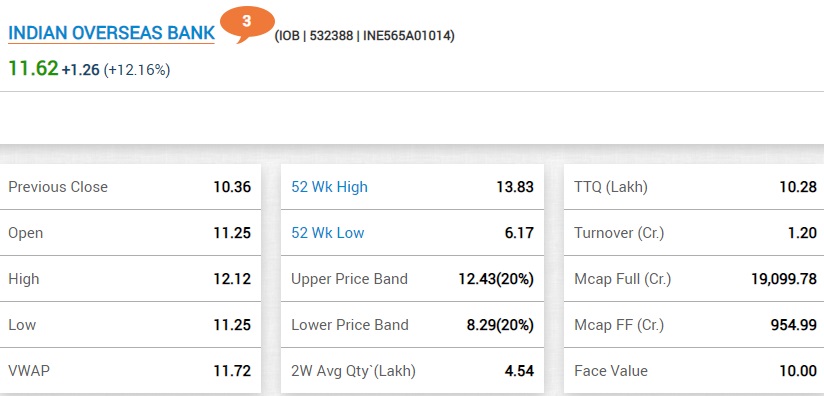Select the Previous Close row

coord(130,187)
